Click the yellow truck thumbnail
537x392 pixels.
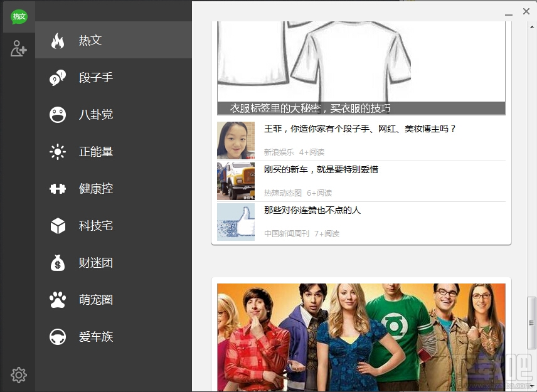coord(236,181)
